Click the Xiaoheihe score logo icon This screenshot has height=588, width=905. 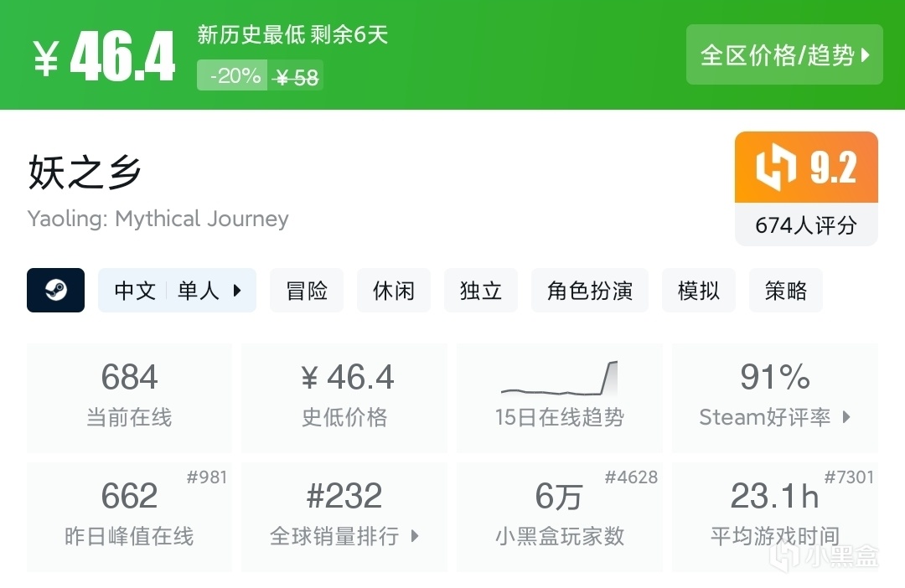tap(776, 168)
